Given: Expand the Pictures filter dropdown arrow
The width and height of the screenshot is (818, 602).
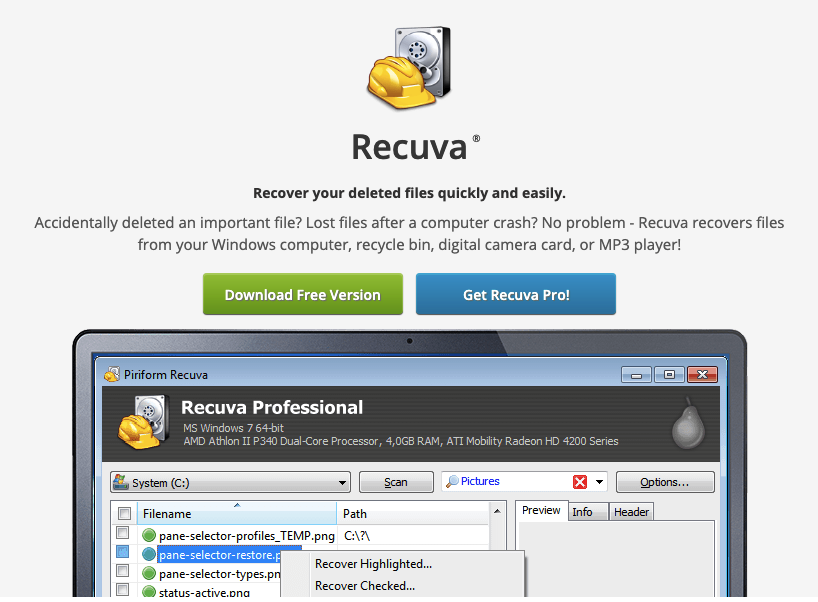Looking at the screenshot, I should click(x=600, y=482).
